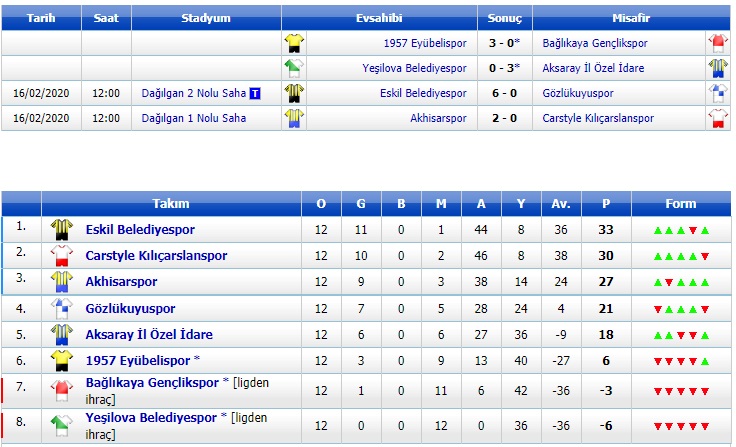736x447 pixels.
Task: Click Akhisarspor jersey icon in standings table
Action: (61, 282)
